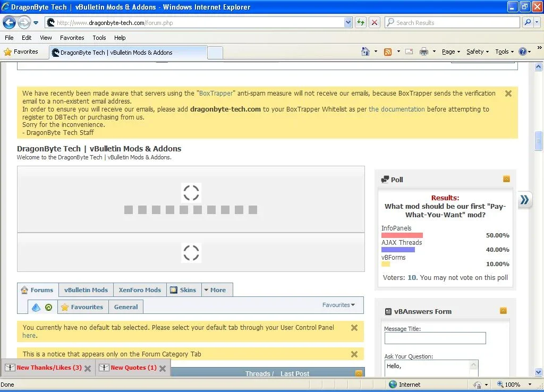Close the New Thanks/Likes notification
Viewport: 544px width, 392px height.
[88, 369]
